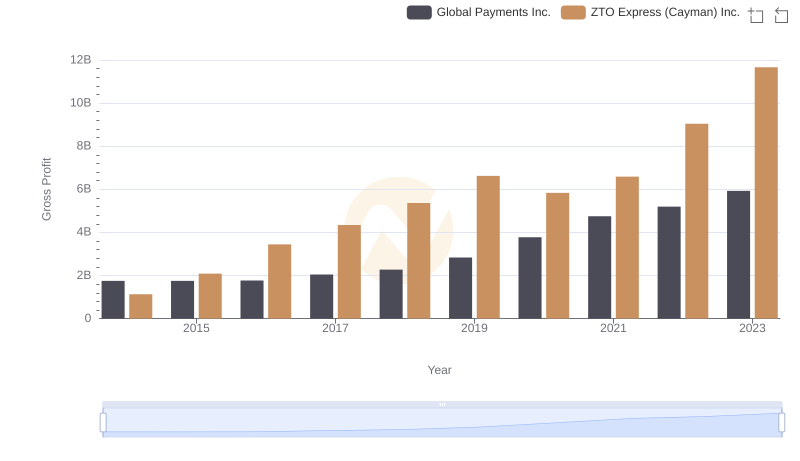Select the Global Payments 2017 bar
Image resolution: width=800 pixels, height=461 pixels.
[321, 296]
